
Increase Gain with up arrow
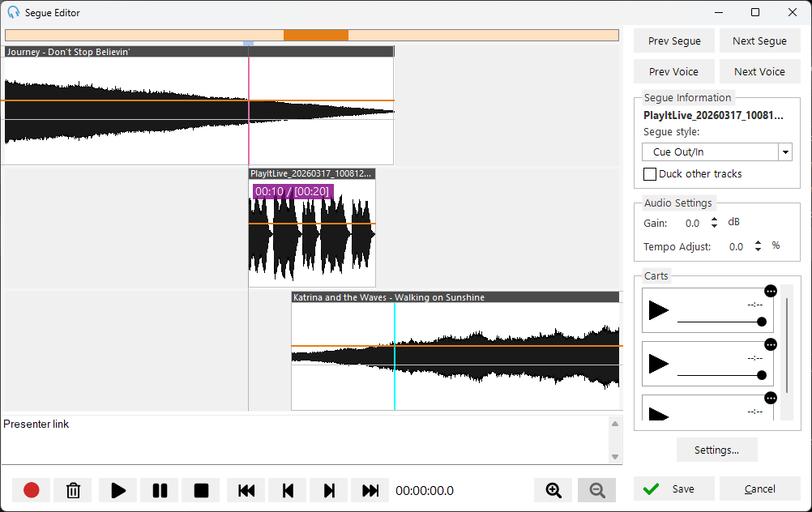pyautogui.click(x=714, y=220)
